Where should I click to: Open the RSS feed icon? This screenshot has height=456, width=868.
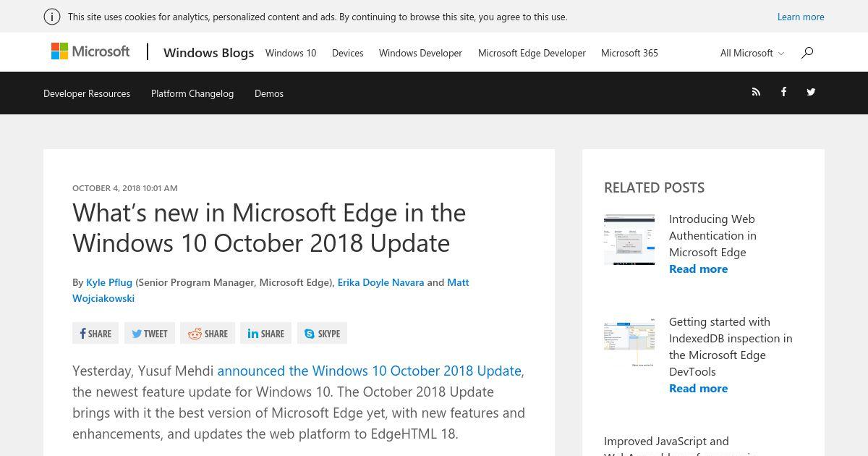point(756,92)
